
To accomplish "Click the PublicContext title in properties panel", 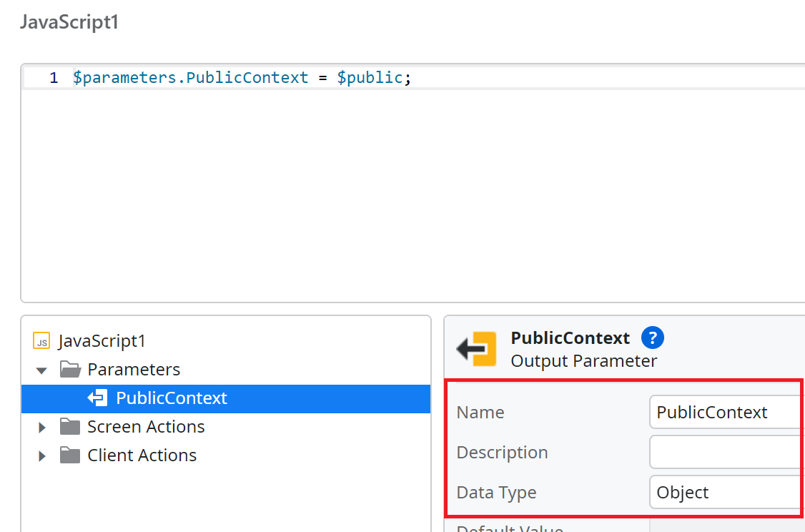I will tap(570, 338).
